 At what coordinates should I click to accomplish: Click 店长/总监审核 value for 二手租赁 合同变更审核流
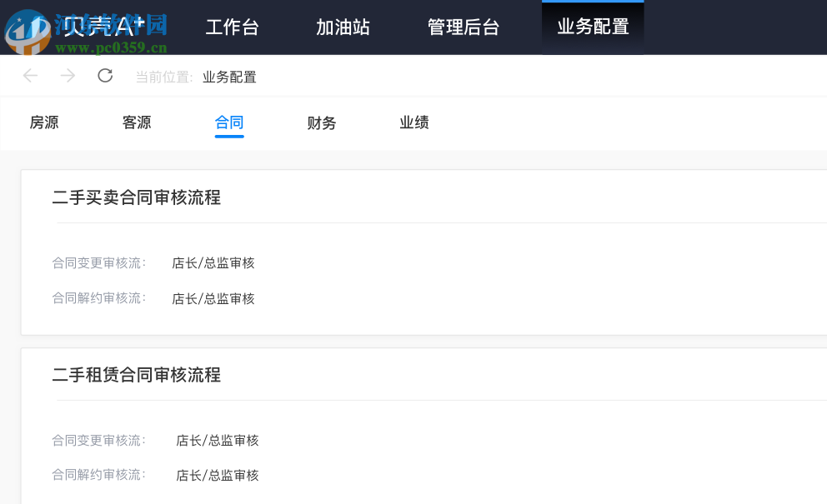click(218, 440)
